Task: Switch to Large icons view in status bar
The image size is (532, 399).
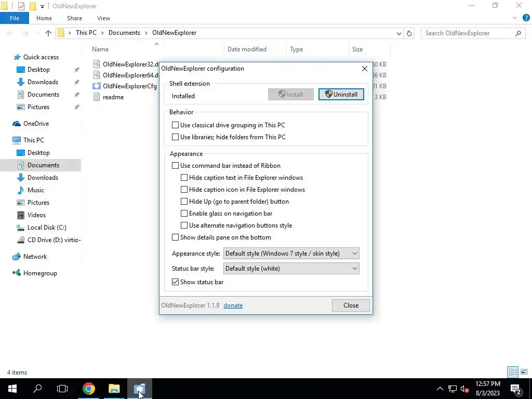Action: tap(524, 372)
